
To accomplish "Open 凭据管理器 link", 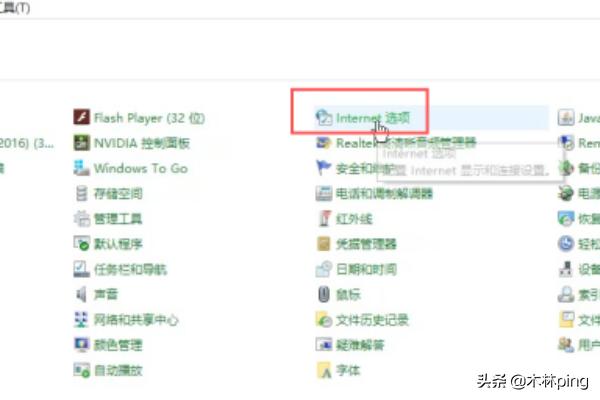I will [x=366, y=244].
